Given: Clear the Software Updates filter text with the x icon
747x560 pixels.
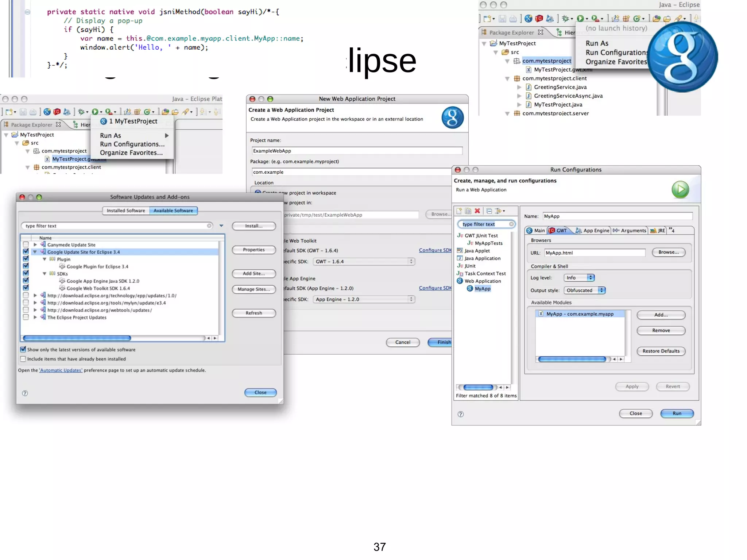Looking at the screenshot, I should 209,225.
